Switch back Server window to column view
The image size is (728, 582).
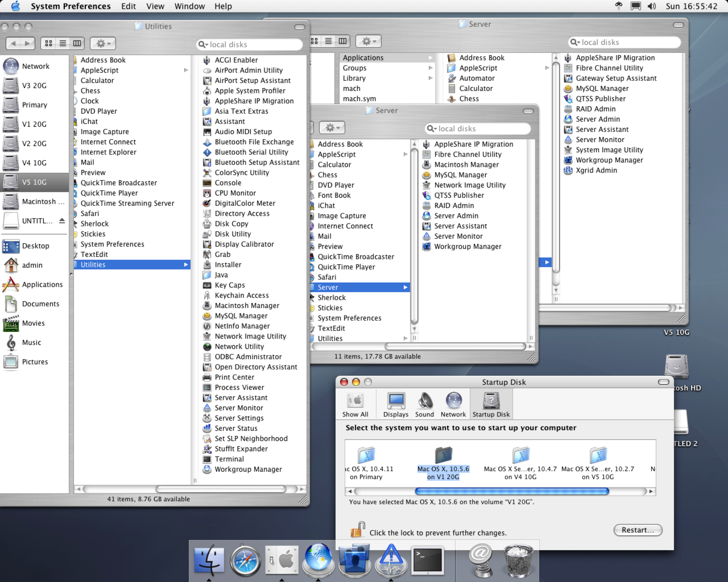coord(342,41)
